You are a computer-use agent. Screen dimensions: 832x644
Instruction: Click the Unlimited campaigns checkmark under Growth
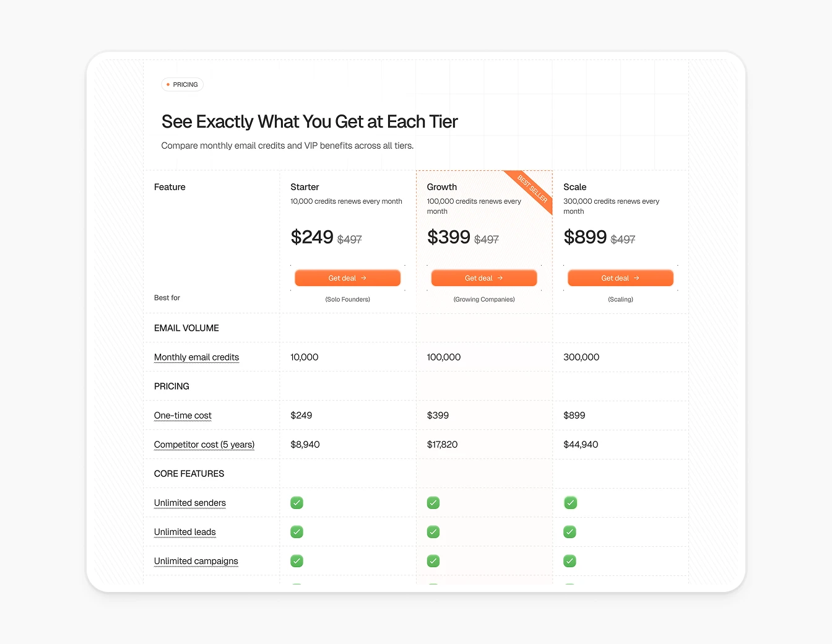(433, 561)
